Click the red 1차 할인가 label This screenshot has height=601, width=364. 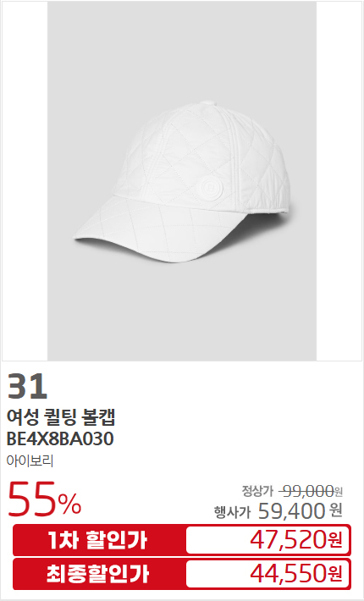tap(97, 540)
